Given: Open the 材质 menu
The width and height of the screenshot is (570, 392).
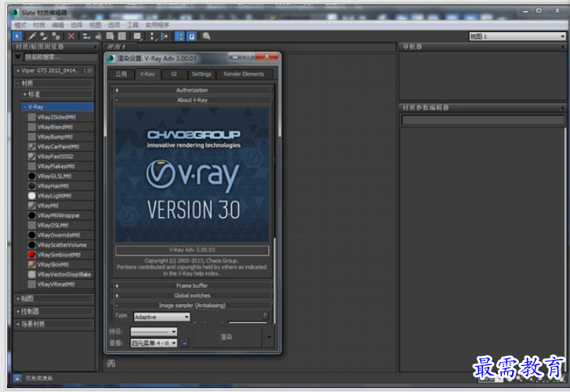Looking at the screenshot, I should click(x=39, y=25).
